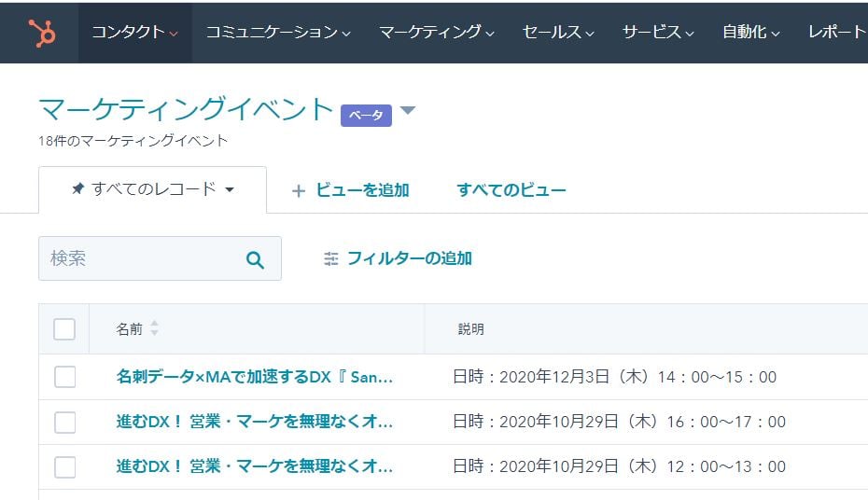The image size is (868, 500).
Task: Focus the 検索 search field
Action: 160,258
